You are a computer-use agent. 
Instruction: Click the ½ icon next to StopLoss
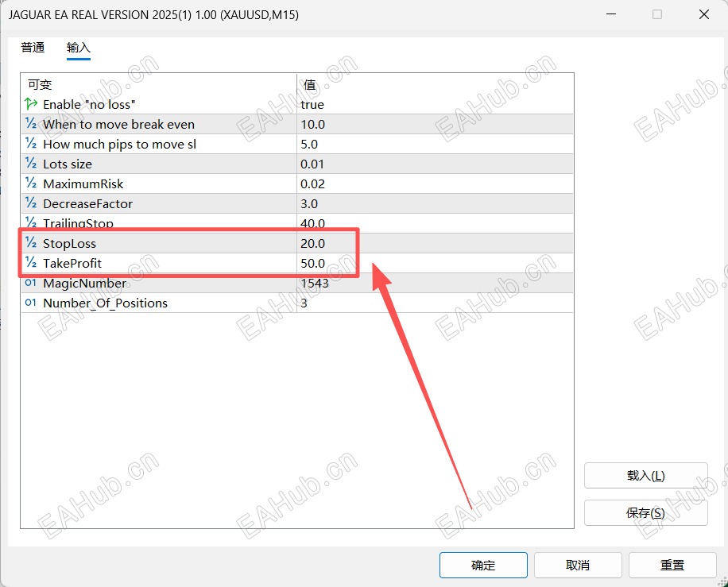[x=31, y=243]
